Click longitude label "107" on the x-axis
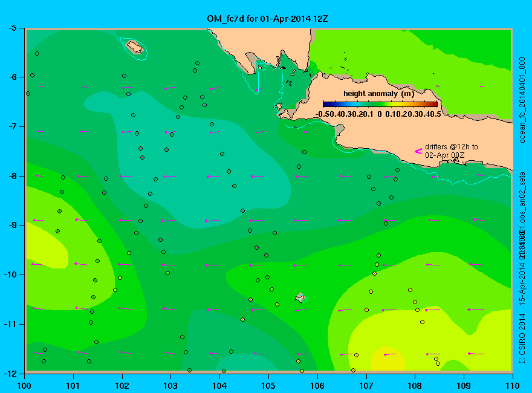 tap(366, 386)
